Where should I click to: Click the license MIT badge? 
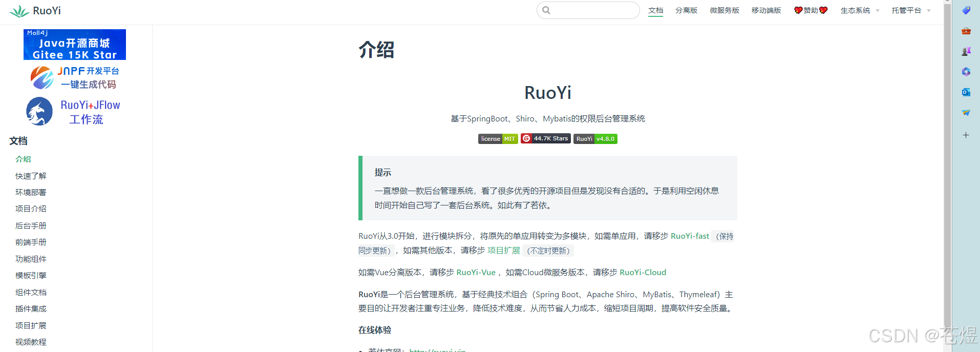pyautogui.click(x=498, y=139)
